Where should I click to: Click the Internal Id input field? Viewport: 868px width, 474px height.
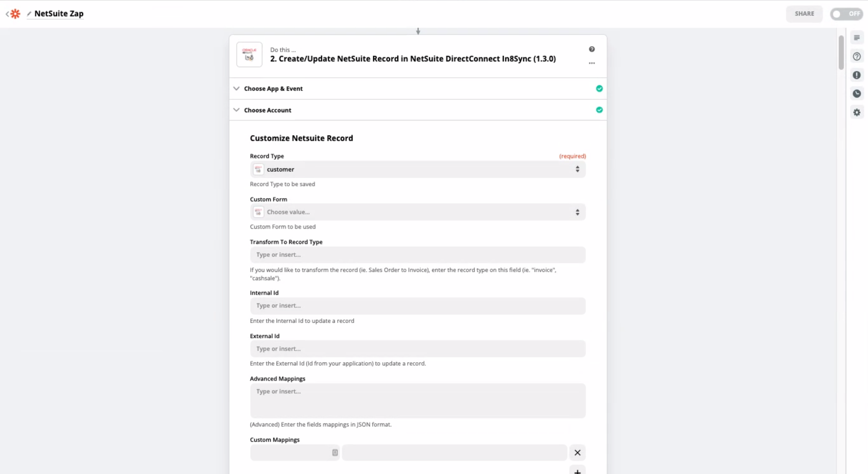(x=418, y=306)
